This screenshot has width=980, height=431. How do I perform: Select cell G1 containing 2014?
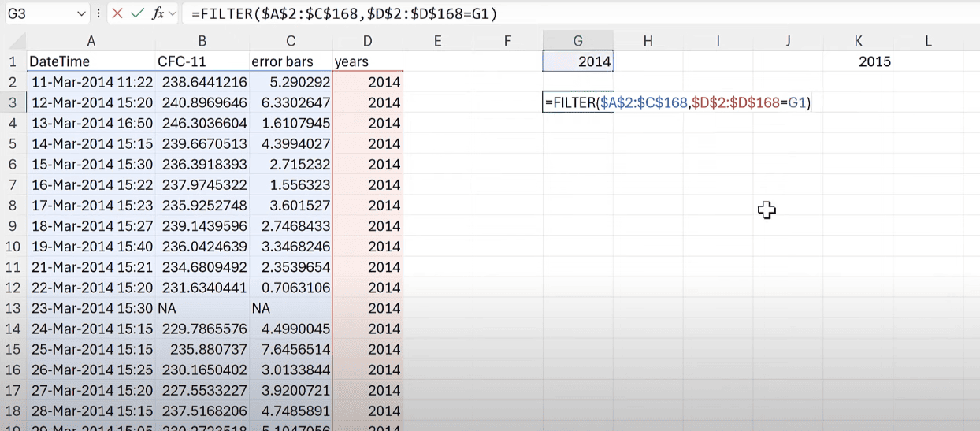(x=577, y=61)
